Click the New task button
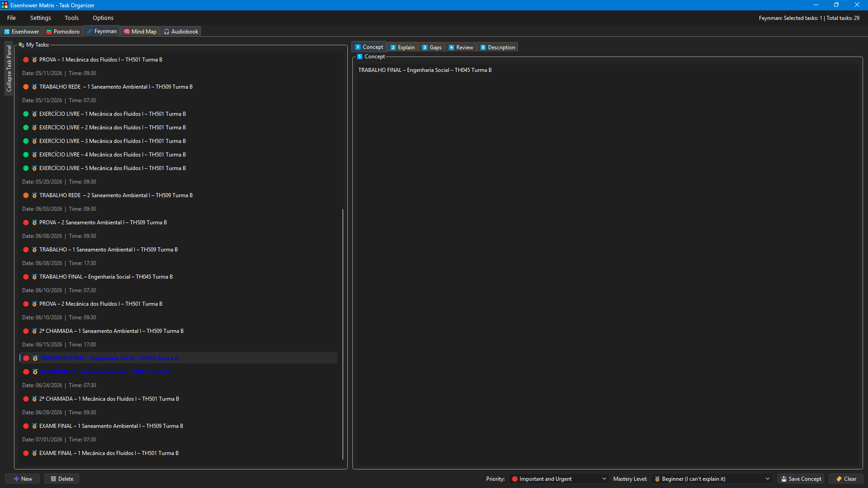Screen dimensions: 868x488 pos(23,479)
